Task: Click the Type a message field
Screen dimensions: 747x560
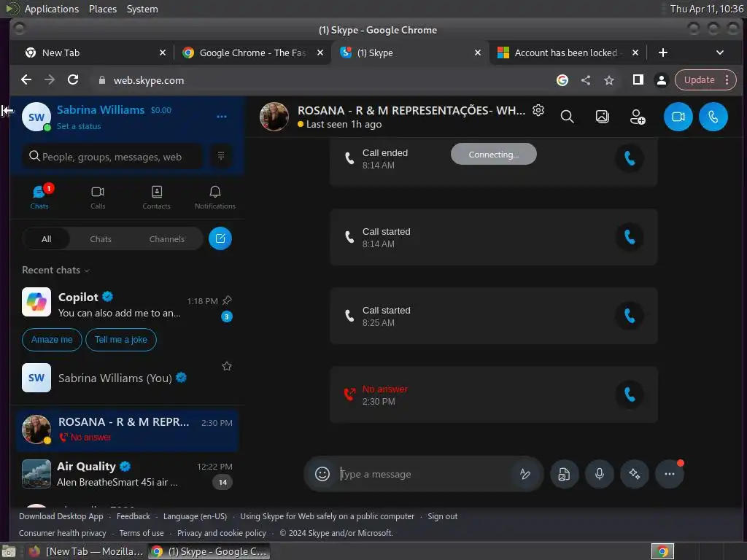Action: pyautogui.click(x=424, y=474)
